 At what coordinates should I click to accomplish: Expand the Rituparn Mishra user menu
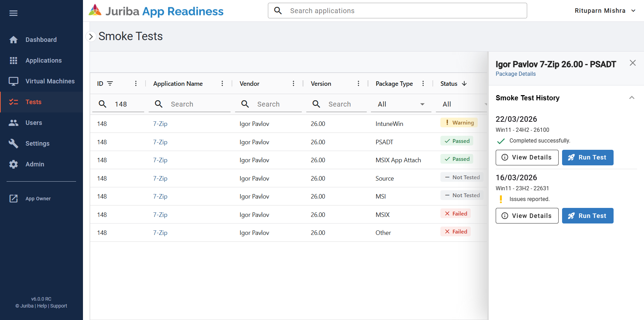(x=605, y=11)
